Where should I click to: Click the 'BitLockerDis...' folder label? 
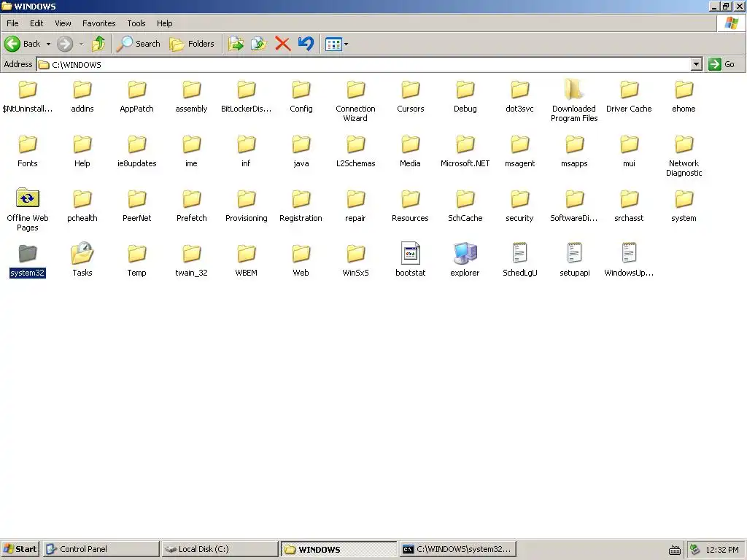point(247,109)
